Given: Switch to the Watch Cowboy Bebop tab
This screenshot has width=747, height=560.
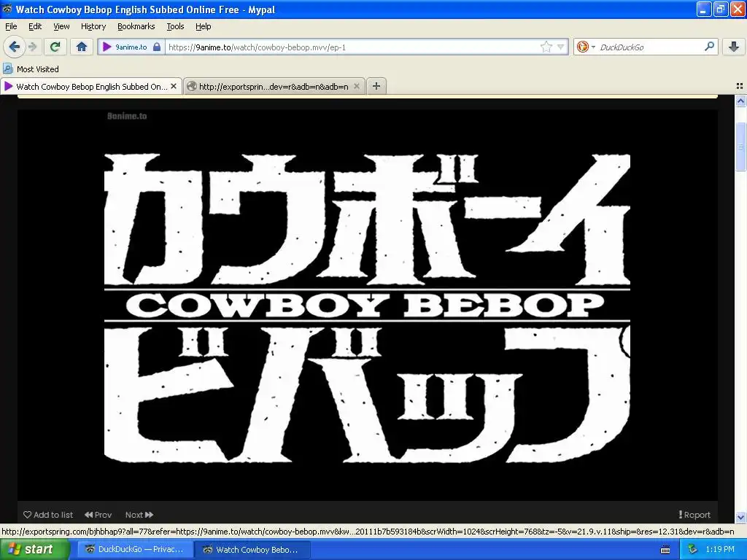Looking at the screenshot, I should (x=90, y=86).
